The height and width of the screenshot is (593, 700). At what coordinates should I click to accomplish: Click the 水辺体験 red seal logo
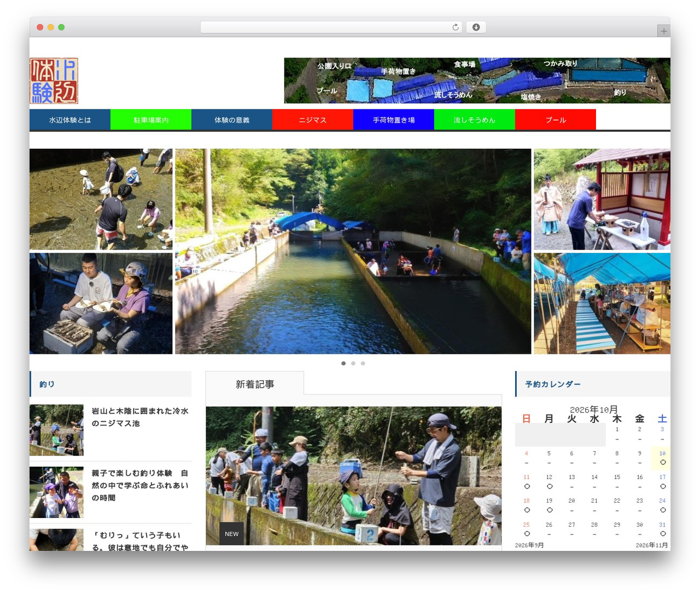[x=54, y=81]
